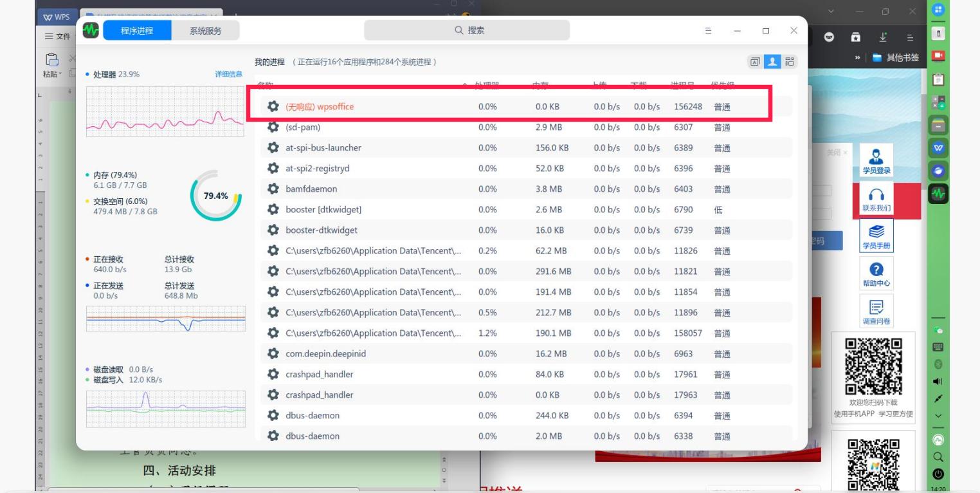
Task: Click the gear icon beside (sd-pam)
Action: [x=273, y=127]
